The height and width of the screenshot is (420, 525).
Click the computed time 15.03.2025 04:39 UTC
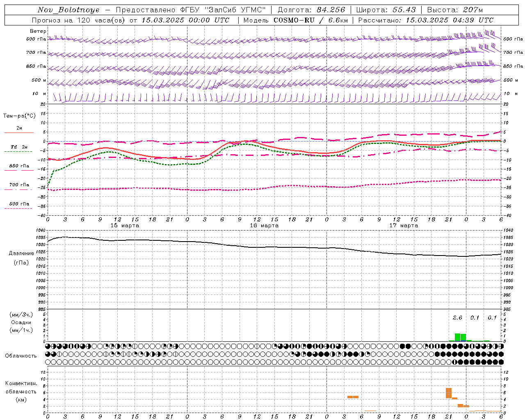450,20
